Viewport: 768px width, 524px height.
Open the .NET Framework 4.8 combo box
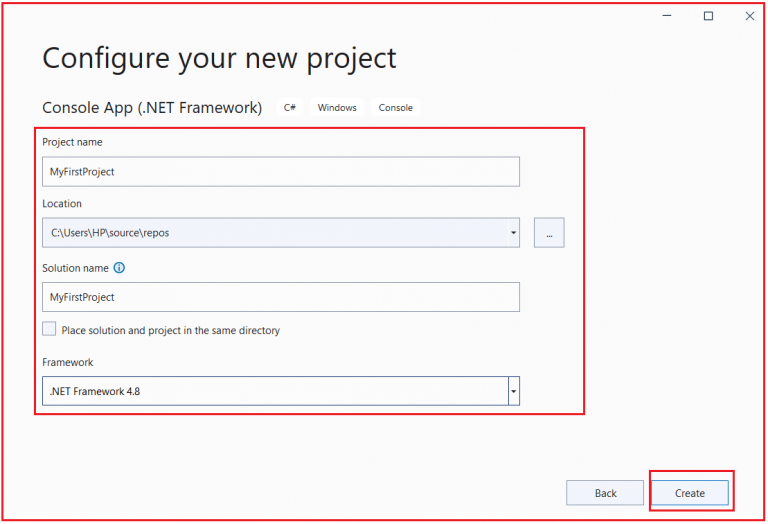281,391
